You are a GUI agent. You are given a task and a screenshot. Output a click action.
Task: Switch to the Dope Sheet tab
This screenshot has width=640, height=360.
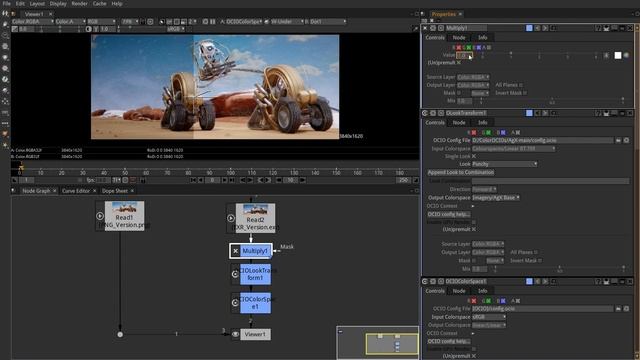tap(115, 191)
